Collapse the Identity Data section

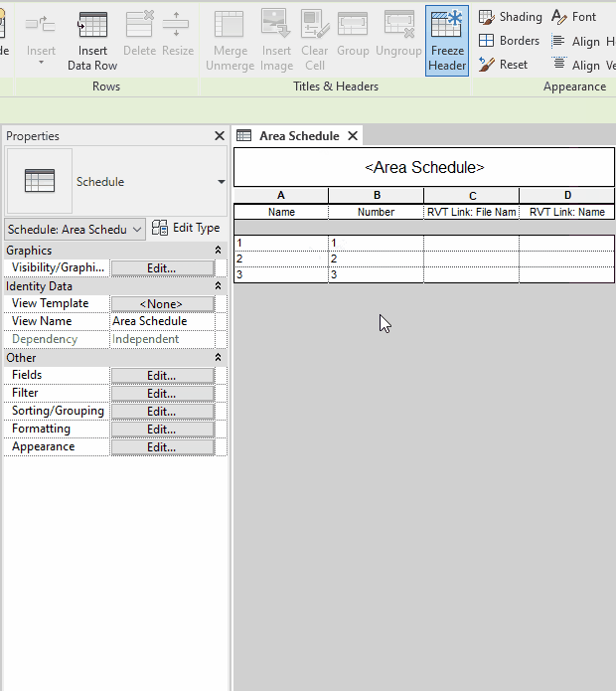click(218, 286)
